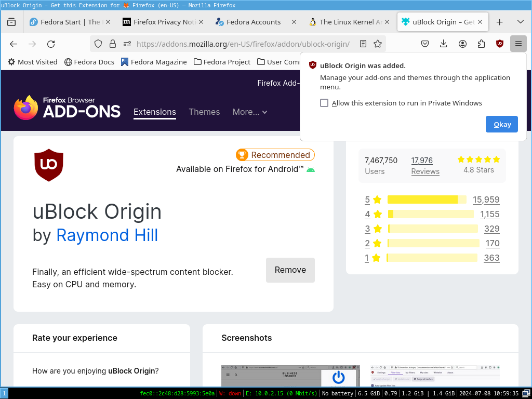Click workspace 1 indicator in status bar
Viewport: 532px width, 399px height.
[4, 393]
